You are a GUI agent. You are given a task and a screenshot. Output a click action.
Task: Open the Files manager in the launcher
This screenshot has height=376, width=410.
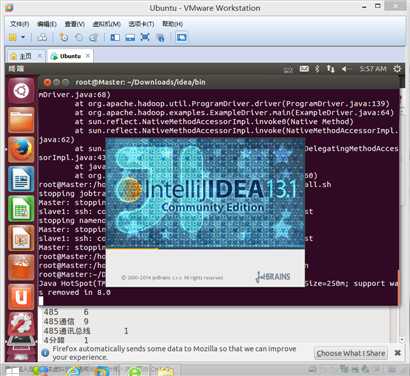[21, 120]
